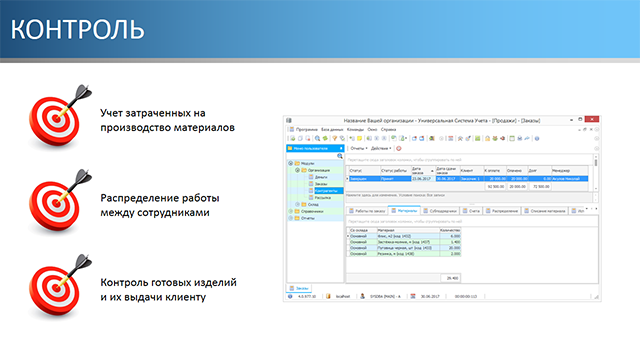Open the Действия dropdown button
The image size is (640, 360).
click(x=381, y=149)
